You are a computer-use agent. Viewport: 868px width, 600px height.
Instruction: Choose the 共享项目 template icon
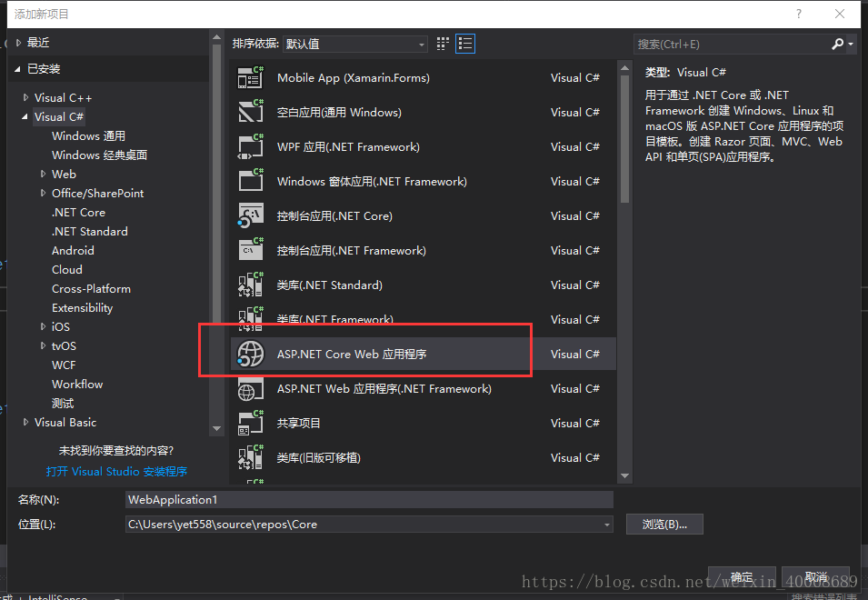click(x=250, y=423)
